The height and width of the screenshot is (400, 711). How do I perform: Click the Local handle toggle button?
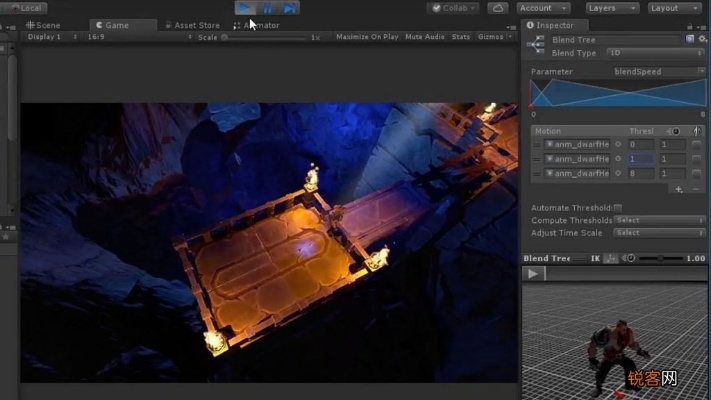(x=27, y=8)
